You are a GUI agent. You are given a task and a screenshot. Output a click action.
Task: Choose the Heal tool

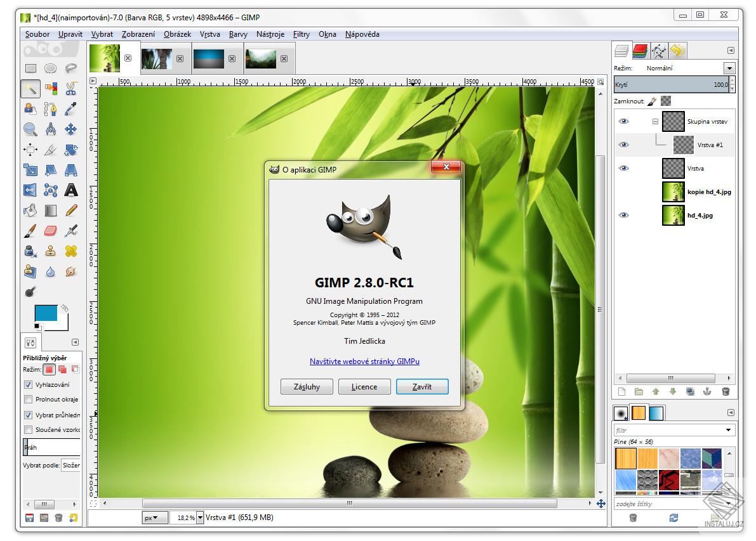71,251
